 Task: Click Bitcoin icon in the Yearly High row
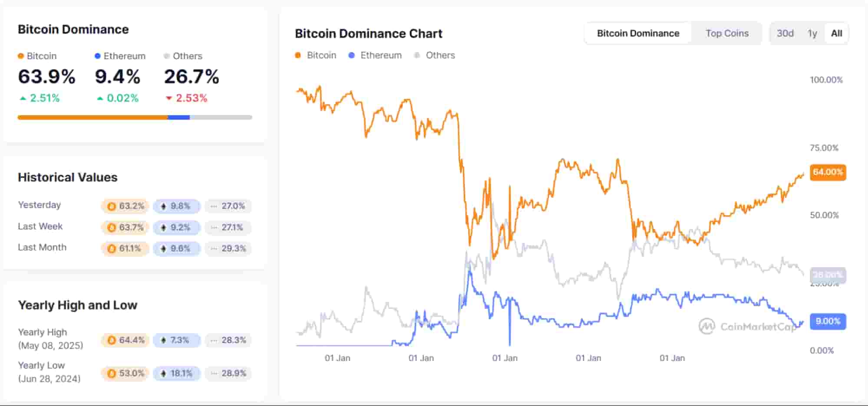point(112,340)
